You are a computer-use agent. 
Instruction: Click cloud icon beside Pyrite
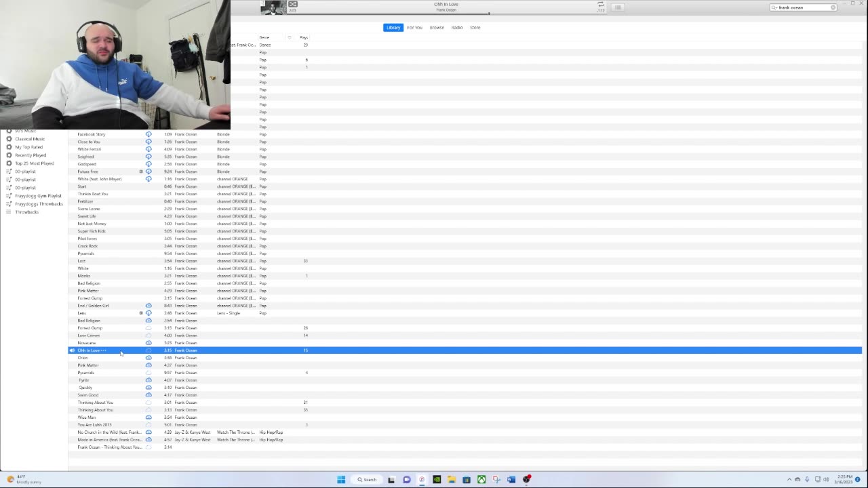click(x=149, y=380)
